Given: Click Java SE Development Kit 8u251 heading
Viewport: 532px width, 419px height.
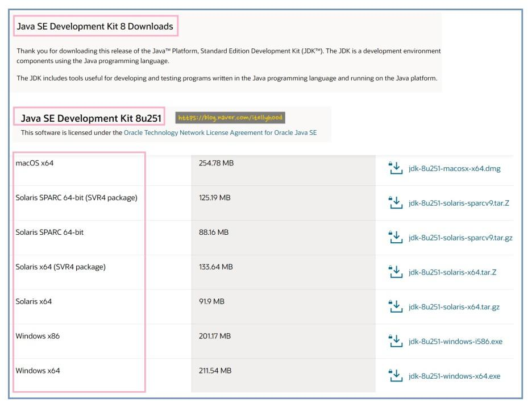Looking at the screenshot, I should 91,118.
